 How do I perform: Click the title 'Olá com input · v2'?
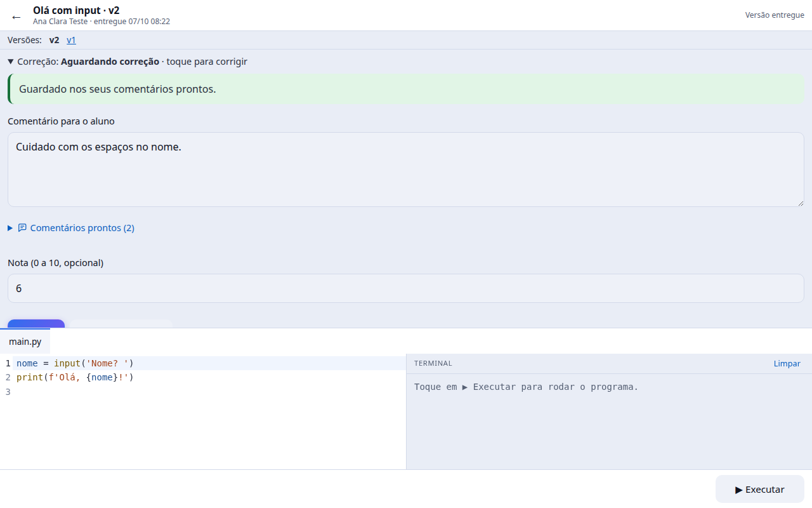(x=76, y=10)
